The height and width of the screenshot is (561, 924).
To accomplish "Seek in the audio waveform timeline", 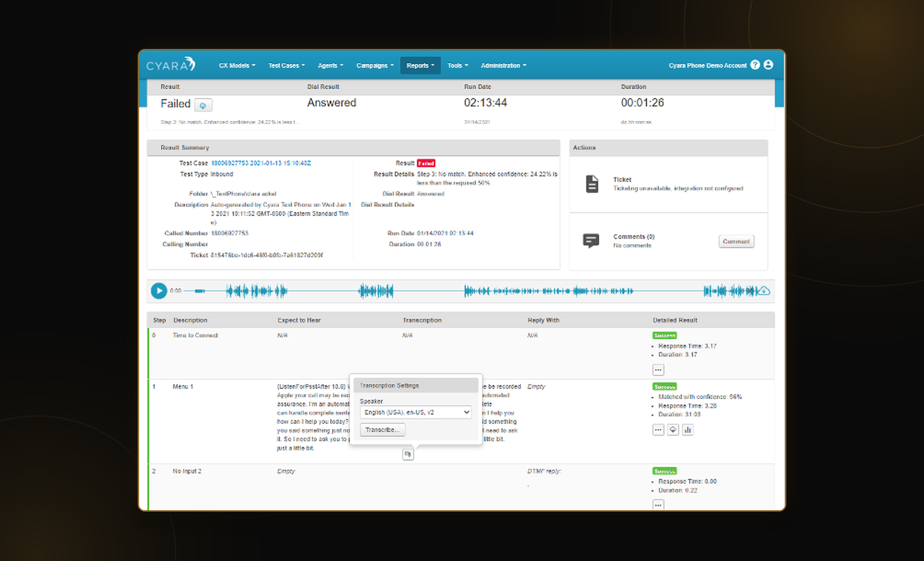I will tap(471, 290).
